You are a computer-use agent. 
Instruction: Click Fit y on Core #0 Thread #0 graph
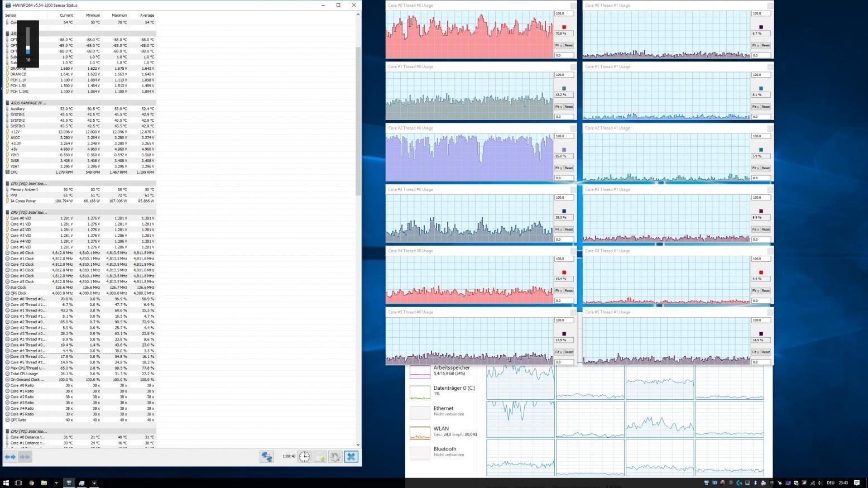(x=558, y=45)
